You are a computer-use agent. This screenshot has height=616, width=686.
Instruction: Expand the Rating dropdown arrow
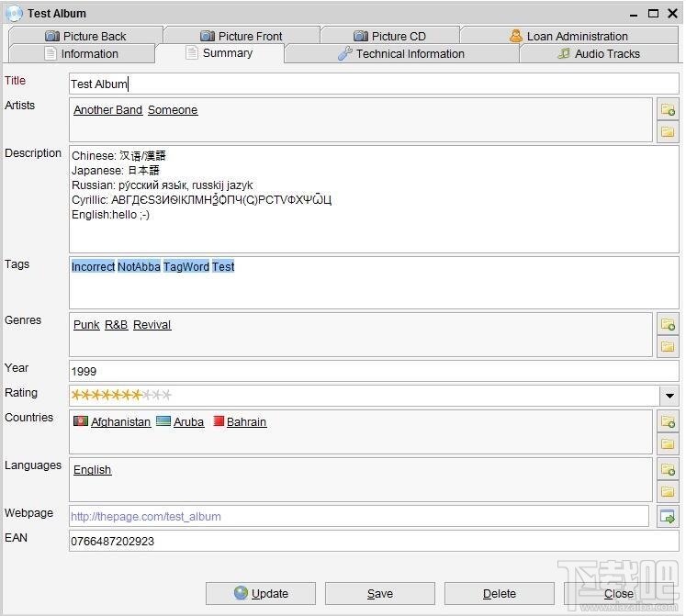[669, 396]
